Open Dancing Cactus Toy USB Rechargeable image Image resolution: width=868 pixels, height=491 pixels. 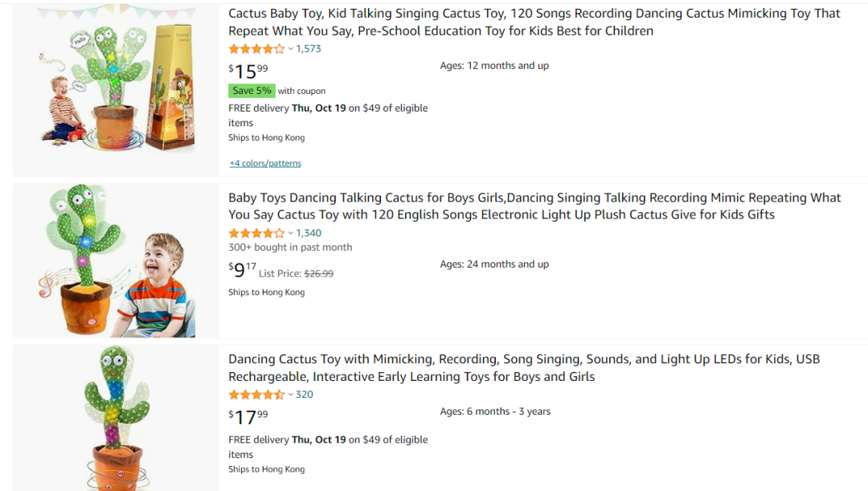click(x=117, y=418)
